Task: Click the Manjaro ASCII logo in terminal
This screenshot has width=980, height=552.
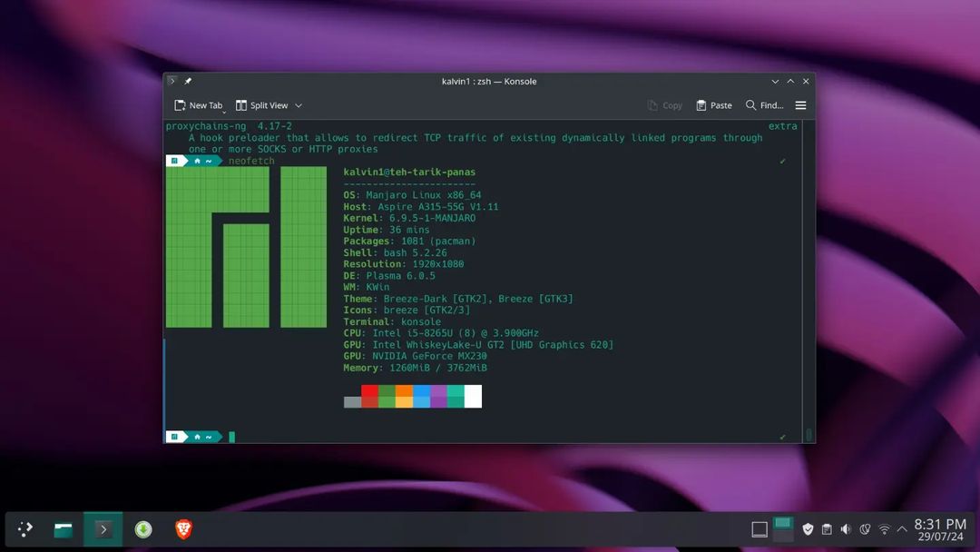Action: 246,247
